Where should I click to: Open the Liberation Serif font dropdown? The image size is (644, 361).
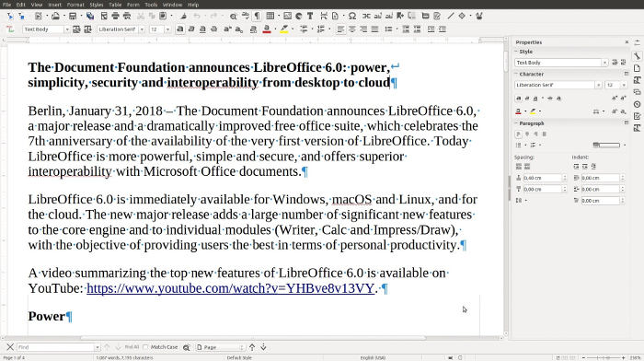(142, 29)
